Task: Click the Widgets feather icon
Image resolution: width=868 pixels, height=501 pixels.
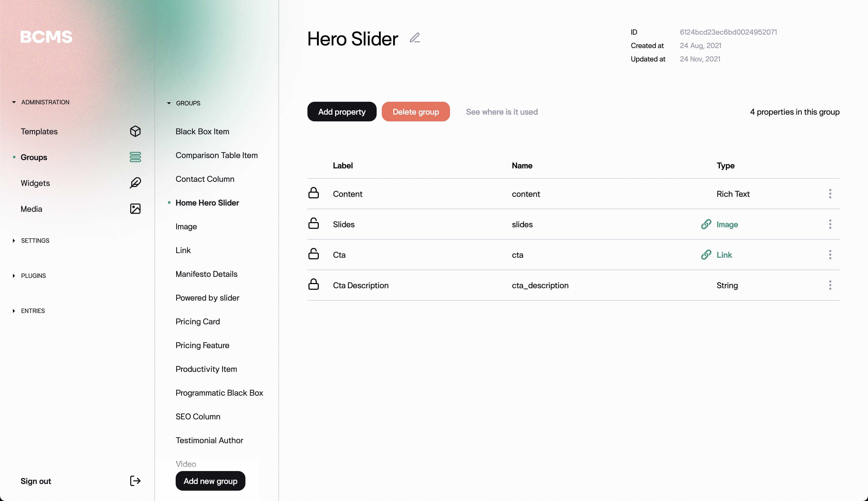Action: coord(135,183)
